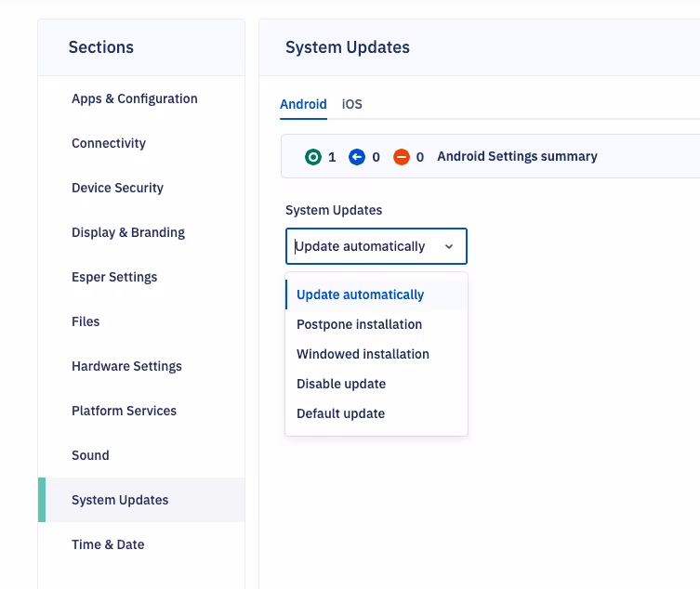Go to Files section
This screenshot has height=589, width=700.
tap(141, 321)
